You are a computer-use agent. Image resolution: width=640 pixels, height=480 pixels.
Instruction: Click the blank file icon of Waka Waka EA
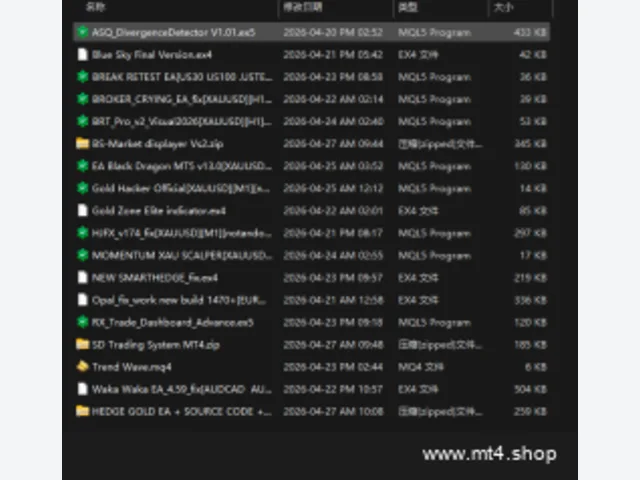pos(82,389)
